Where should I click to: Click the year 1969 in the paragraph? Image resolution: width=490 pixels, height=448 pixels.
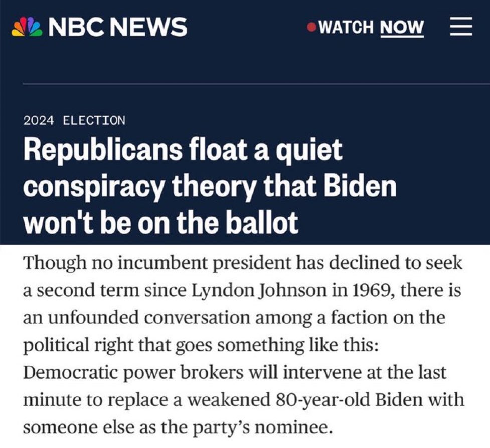[364, 291]
